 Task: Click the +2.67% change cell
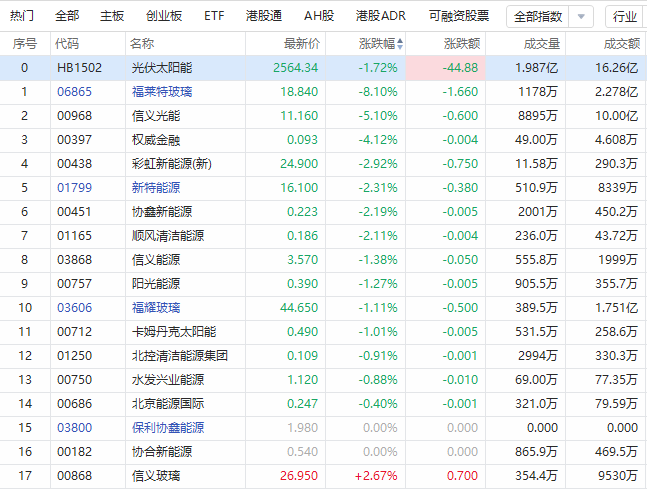(x=376, y=476)
